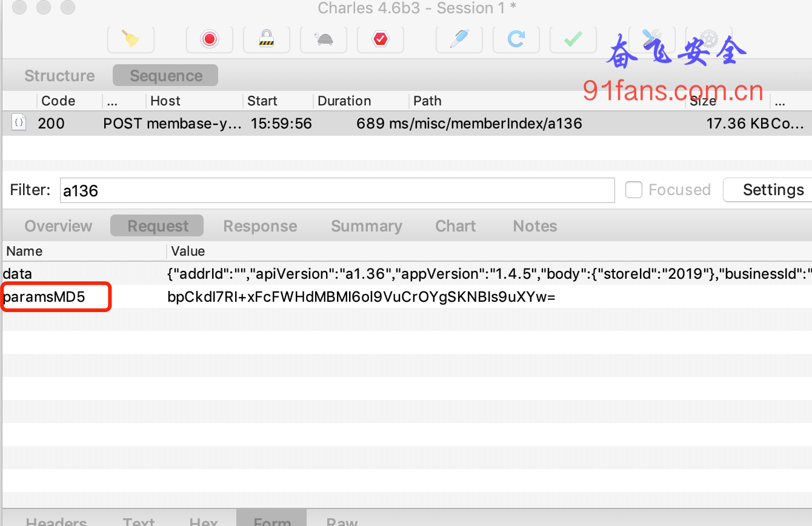This screenshot has height=526, width=812.
Task: Select the POST memberIndex/a136 request row
Action: pyautogui.click(x=407, y=124)
